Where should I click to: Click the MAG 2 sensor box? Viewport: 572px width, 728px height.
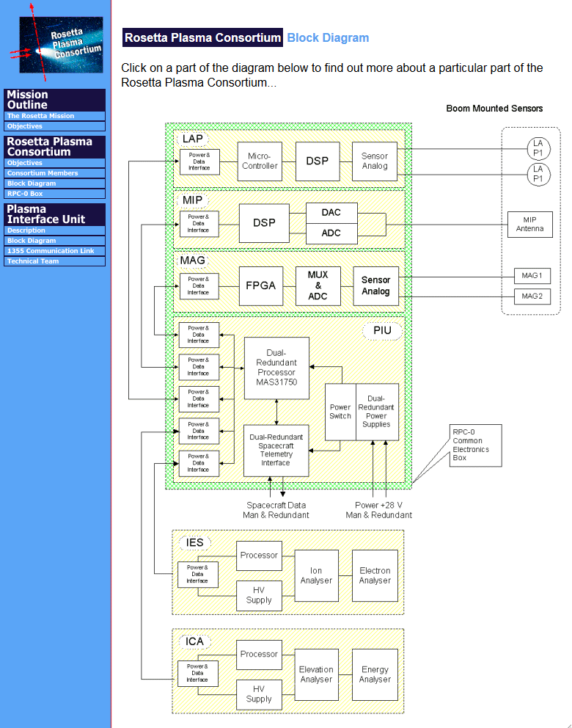532,296
